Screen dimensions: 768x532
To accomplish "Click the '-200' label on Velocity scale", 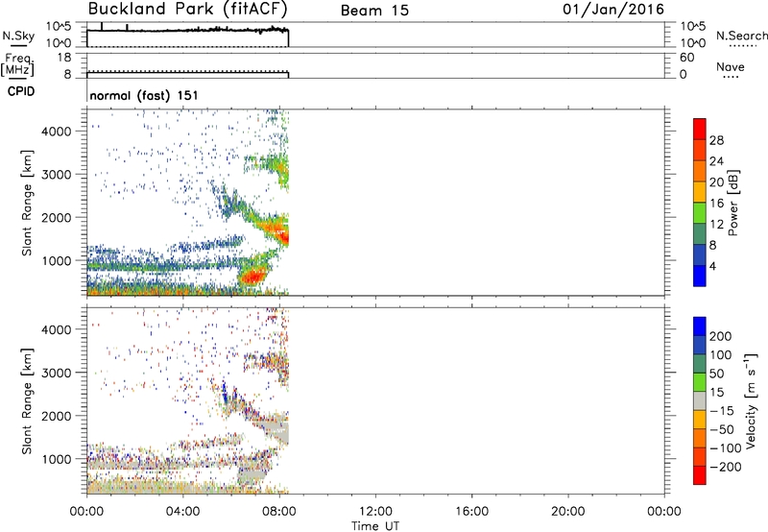I will [x=724, y=467].
